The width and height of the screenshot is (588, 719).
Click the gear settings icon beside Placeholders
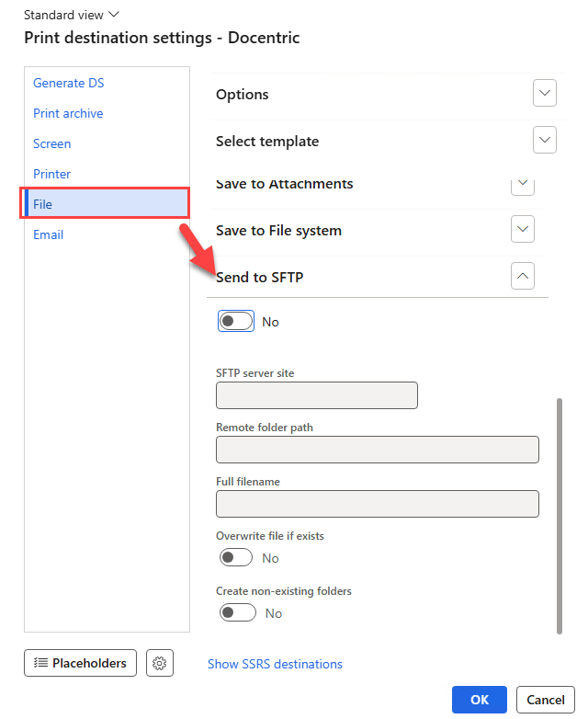coord(160,663)
